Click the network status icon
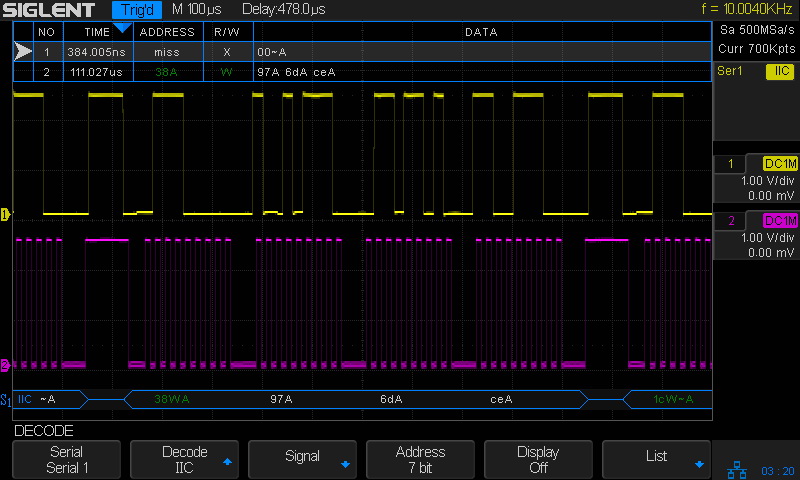Image resolution: width=800 pixels, height=480 pixels. (739, 468)
